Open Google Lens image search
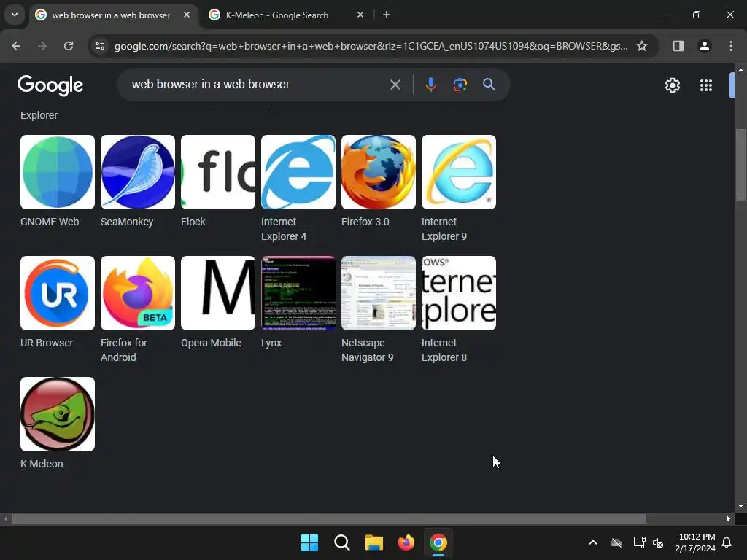 pos(460,85)
